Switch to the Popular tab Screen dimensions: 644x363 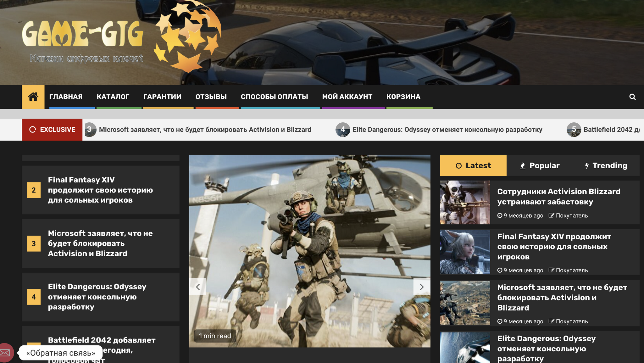(540, 165)
